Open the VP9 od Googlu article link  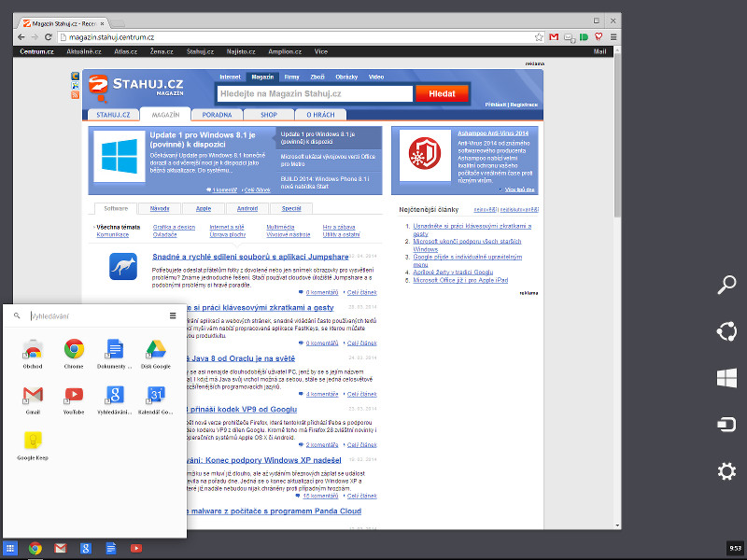click(242, 410)
